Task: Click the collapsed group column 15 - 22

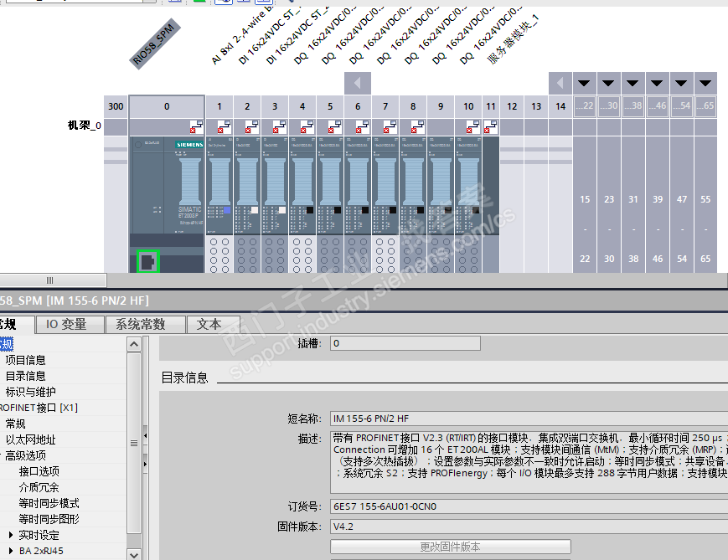Action: 585,204
